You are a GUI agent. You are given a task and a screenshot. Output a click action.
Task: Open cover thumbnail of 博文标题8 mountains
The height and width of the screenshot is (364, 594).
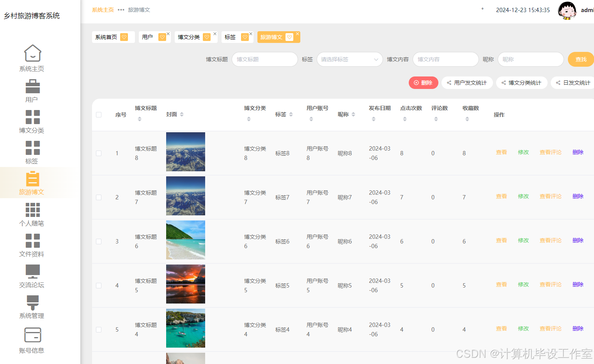click(x=186, y=152)
